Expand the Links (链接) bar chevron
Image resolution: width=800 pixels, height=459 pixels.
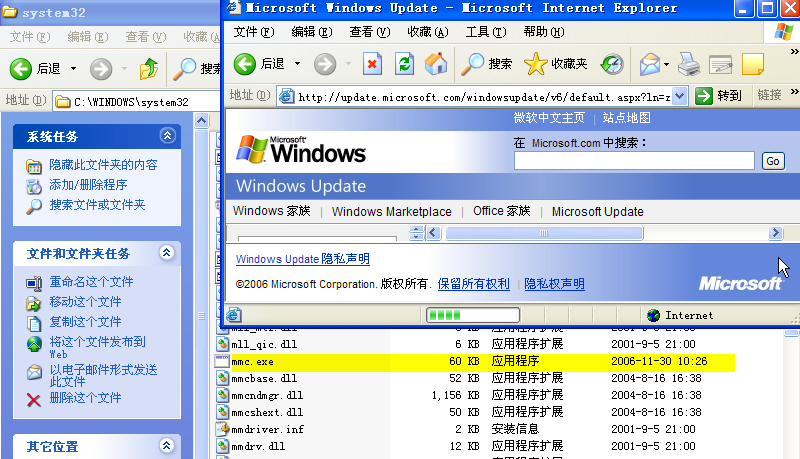pyautogui.click(x=794, y=92)
